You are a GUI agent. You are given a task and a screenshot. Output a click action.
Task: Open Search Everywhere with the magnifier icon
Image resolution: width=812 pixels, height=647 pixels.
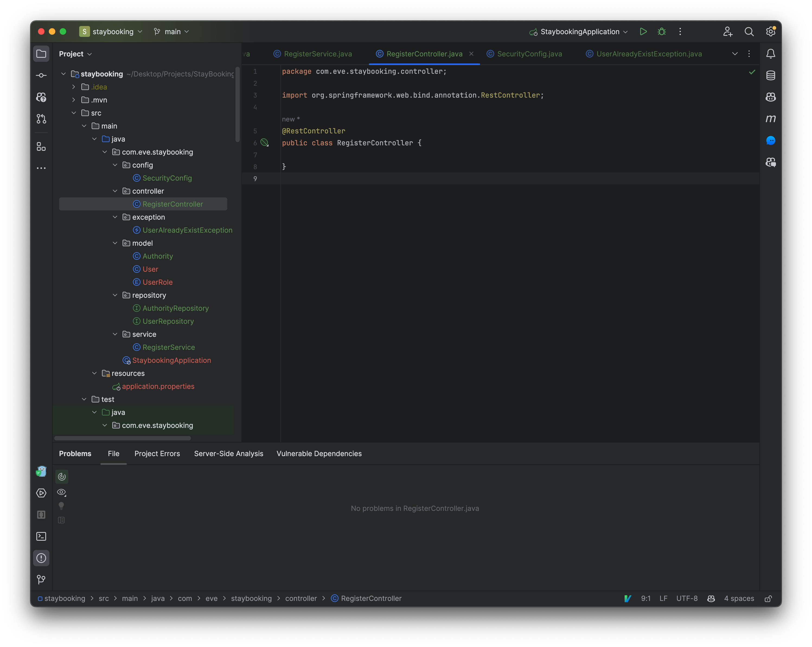(x=749, y=32)
